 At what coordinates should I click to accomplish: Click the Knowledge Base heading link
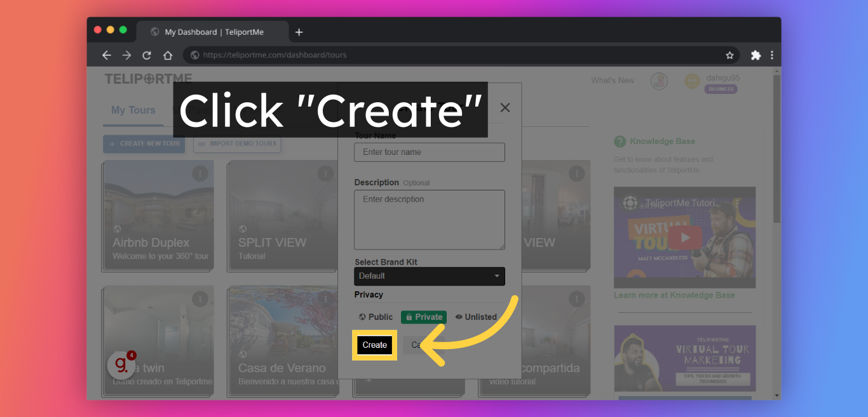point(662,142)
